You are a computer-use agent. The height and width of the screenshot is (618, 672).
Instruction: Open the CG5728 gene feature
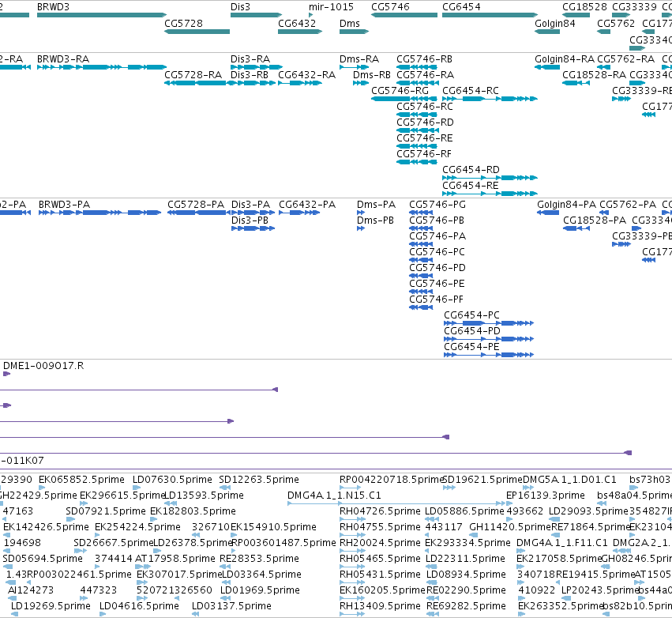point(197,32)
